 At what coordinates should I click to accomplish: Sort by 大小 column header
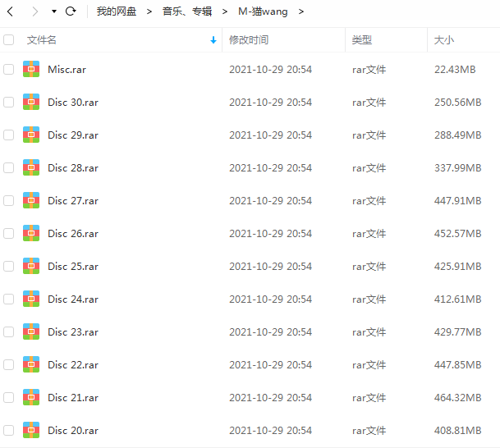tap(444, 40)
